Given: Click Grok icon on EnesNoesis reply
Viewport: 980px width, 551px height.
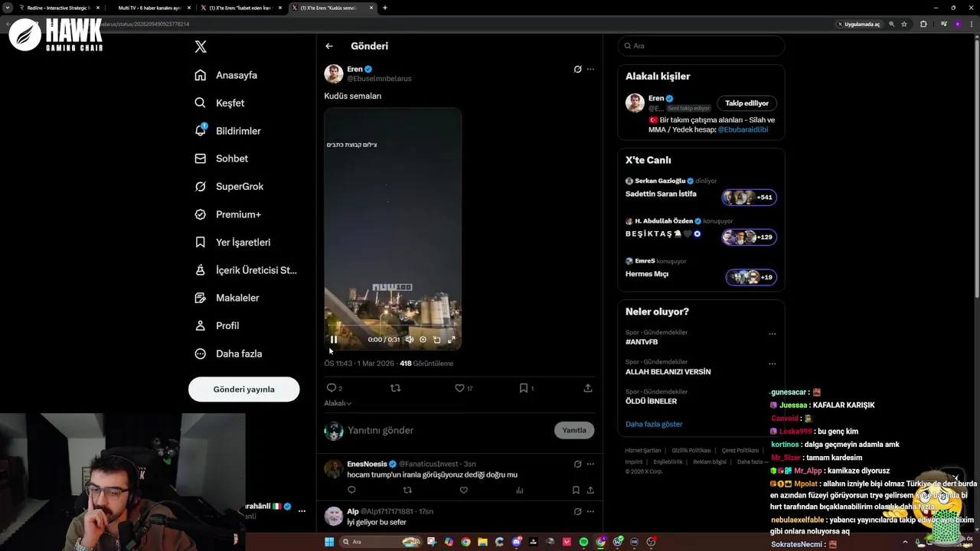Looking at the screenshot, I should coord(577,464).
